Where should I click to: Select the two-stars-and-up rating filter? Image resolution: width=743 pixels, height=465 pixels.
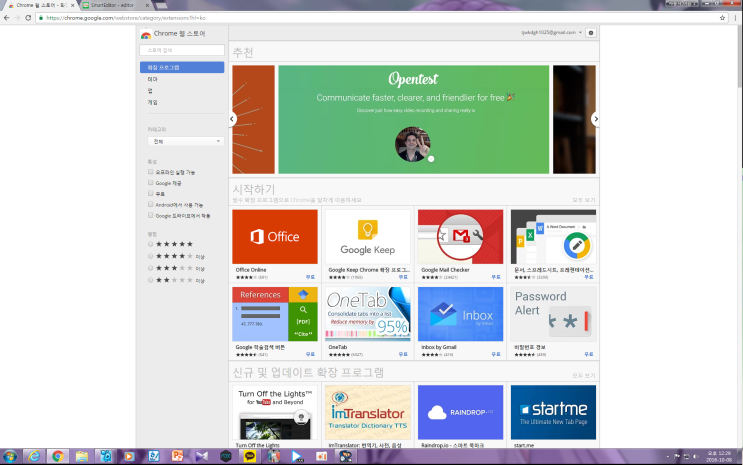151,280
